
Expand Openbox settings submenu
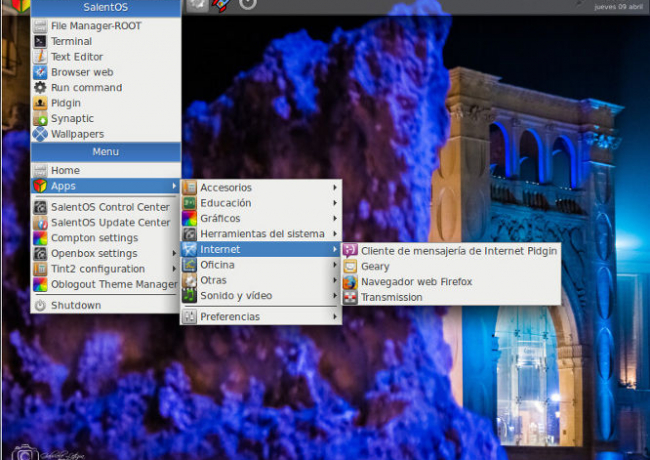(94, 254)
